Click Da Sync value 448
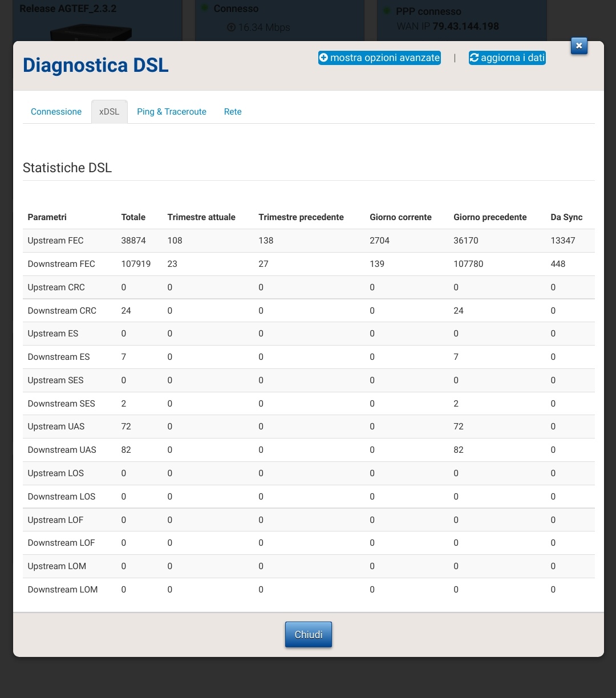 (558, 264)
